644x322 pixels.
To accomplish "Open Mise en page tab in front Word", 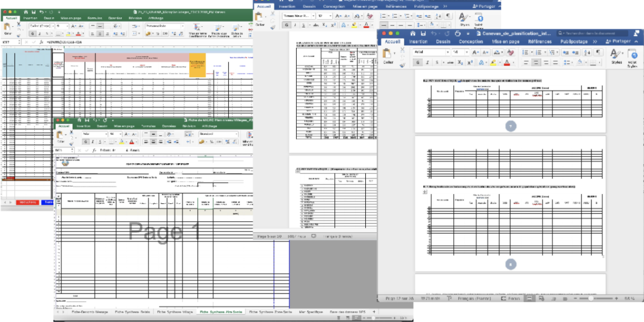I will [x=506, y=41].
